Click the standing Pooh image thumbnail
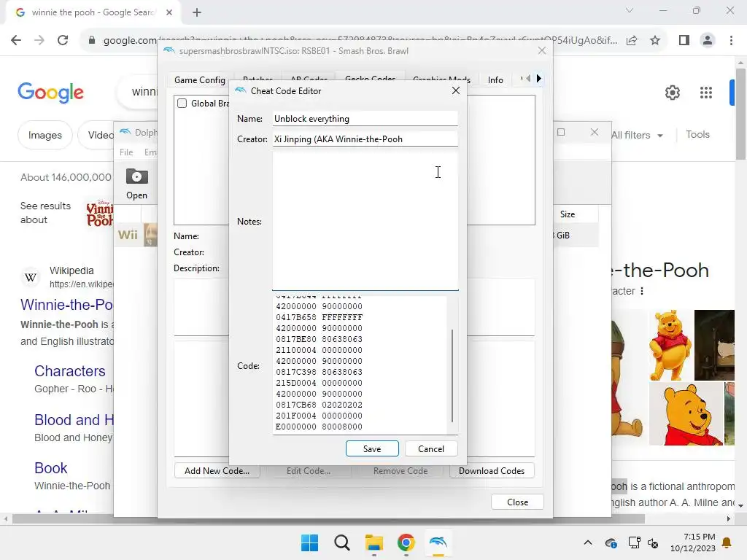The width and height of the screenshot is (747, 560). click(670, 345)
